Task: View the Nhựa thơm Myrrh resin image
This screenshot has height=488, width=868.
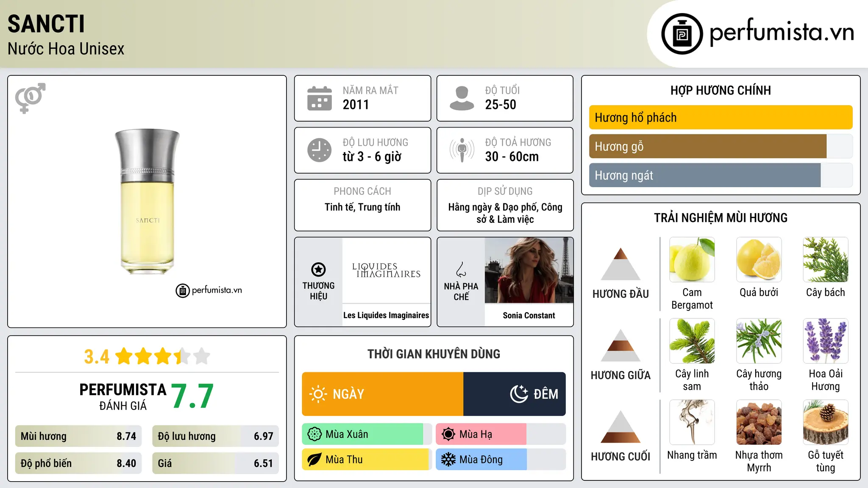Action: (x=759, y=422)
